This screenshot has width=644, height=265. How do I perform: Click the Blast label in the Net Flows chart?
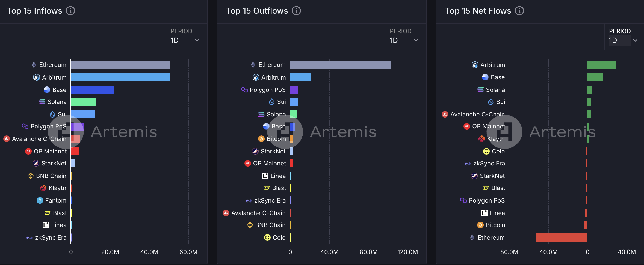498,188
